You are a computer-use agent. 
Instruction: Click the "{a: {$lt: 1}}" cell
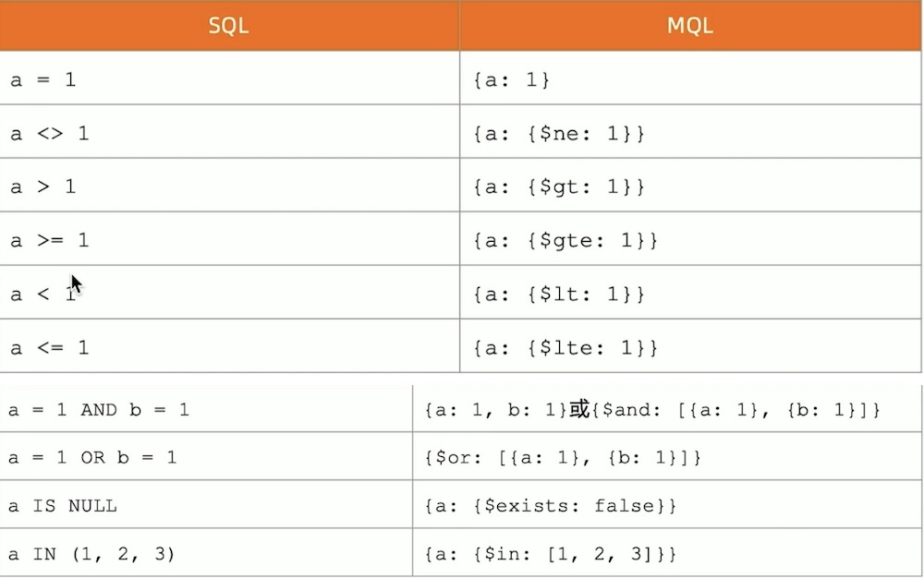(558, 294)
